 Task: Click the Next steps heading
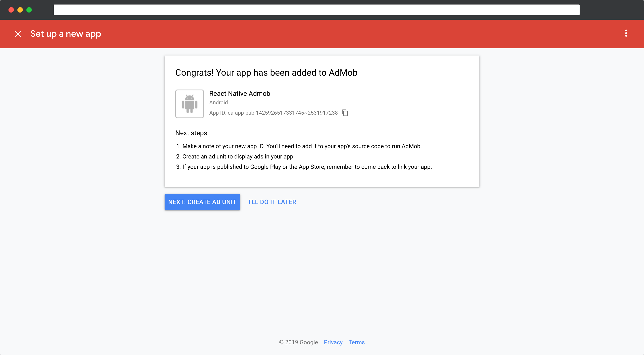tap(191, 133)
